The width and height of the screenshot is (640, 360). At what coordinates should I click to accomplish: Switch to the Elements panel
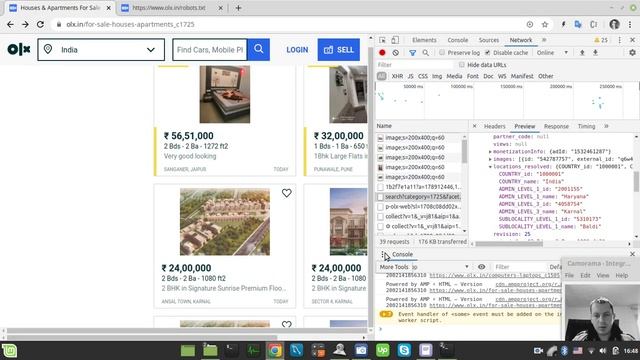[x=424, y=40]
